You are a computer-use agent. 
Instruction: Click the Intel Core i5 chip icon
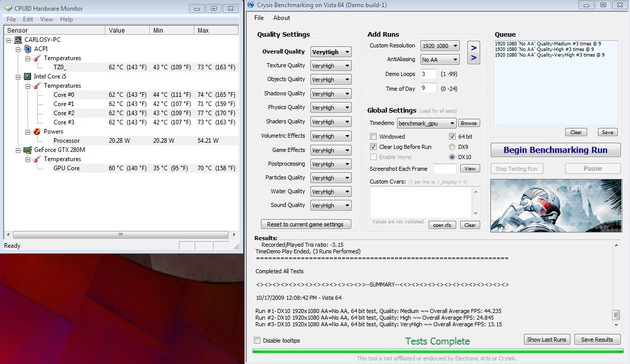[28, 76]
